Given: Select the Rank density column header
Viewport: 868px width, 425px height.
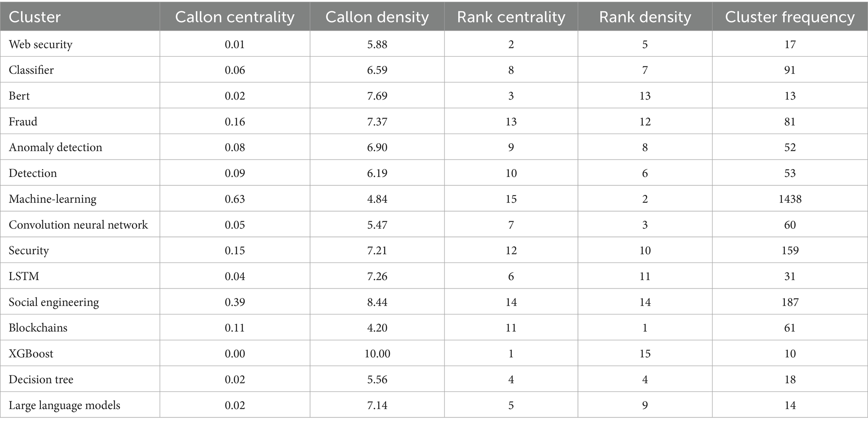Looking at the screenshot, I should coord(645,17).
